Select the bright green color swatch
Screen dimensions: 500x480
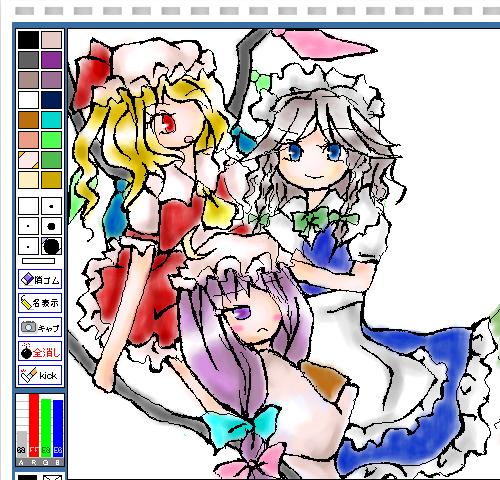click(x=52, y=140)
